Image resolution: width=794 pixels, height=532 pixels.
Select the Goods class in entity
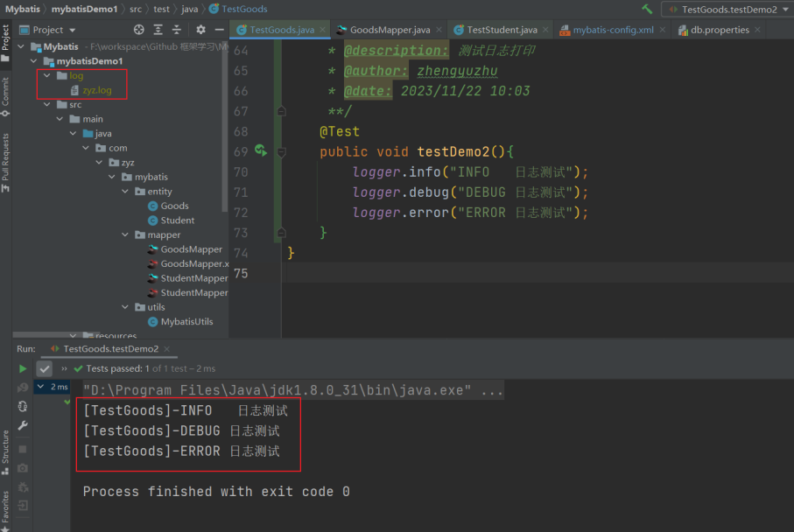click(x=168, y=206)
